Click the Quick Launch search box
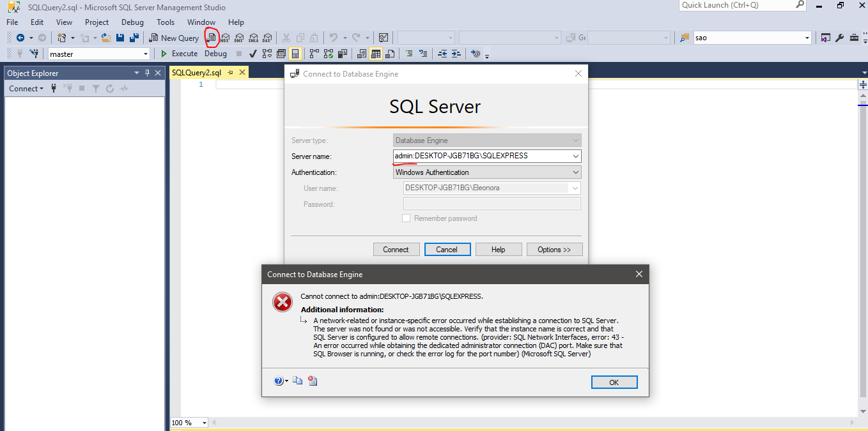The height and width of the screenshot is (431, 868). 743,5
